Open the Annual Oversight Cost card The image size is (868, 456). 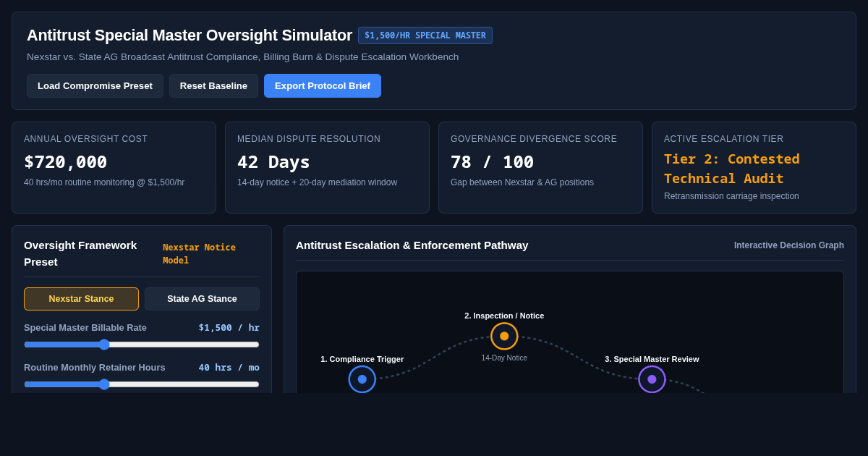click(x=114, y=167)
